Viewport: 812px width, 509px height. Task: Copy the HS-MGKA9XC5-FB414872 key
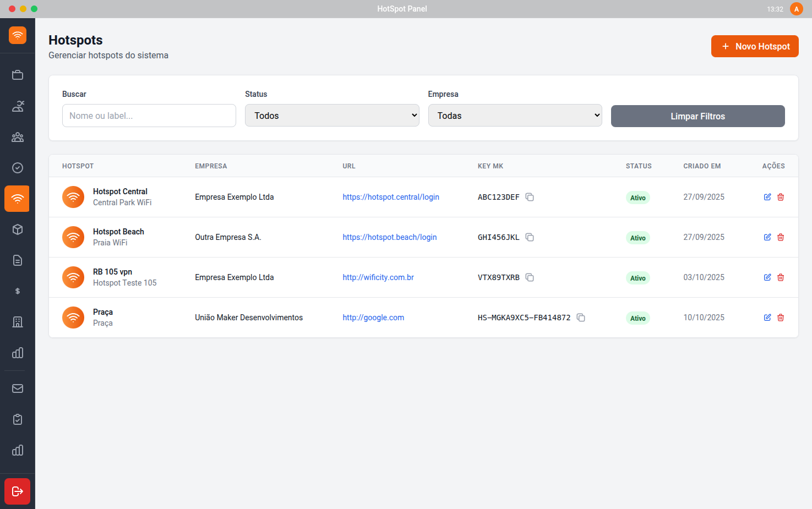pyautogui.click(x=581, y=318)
